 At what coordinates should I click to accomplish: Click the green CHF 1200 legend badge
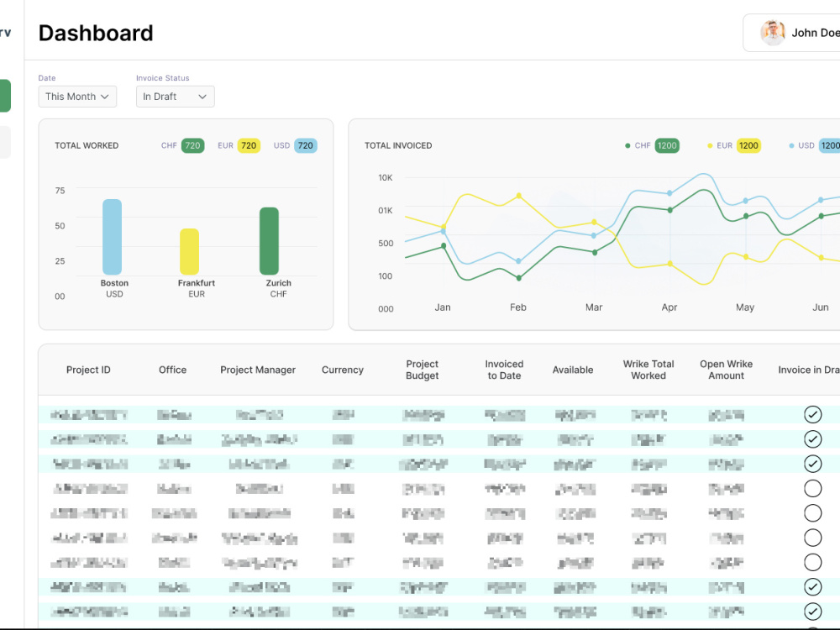pyautogui.click(x=667, y=145)
